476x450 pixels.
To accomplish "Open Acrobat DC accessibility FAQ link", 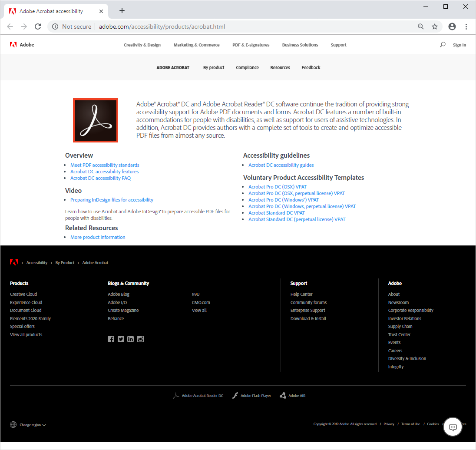I will [x=100, y=178].
